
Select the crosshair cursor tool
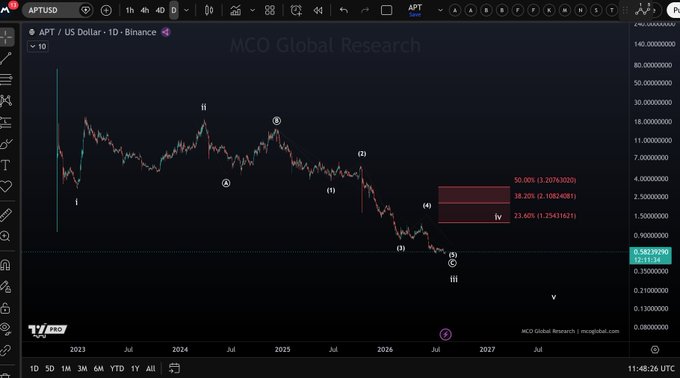point(6,38)
